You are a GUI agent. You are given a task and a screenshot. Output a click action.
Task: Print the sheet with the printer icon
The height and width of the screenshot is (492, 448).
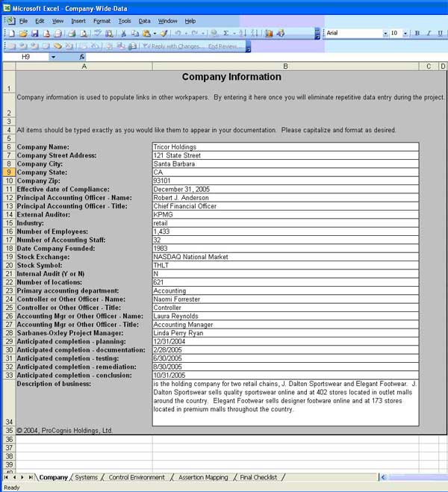[72, 33]
